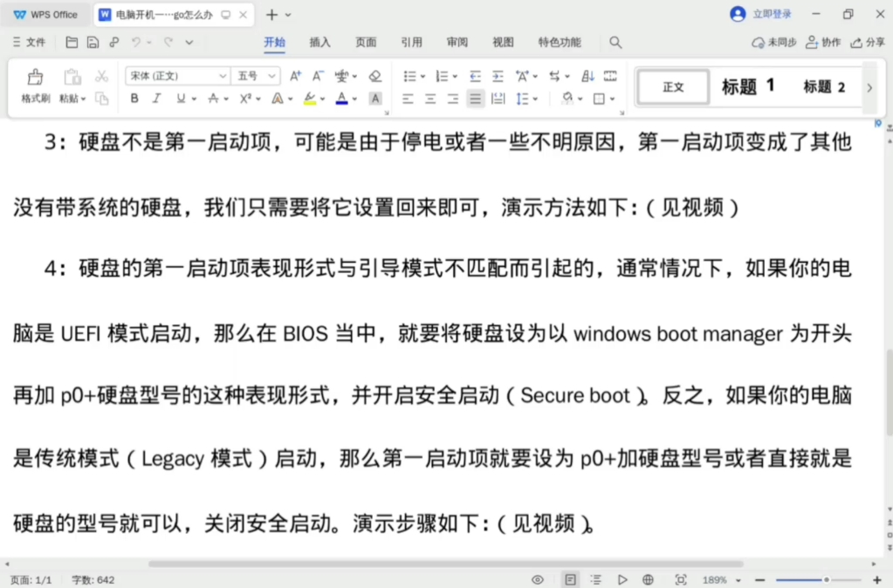Open the 特色功能 tab
The width and height of the screenshot is (893, 588).
pos(560,42)
